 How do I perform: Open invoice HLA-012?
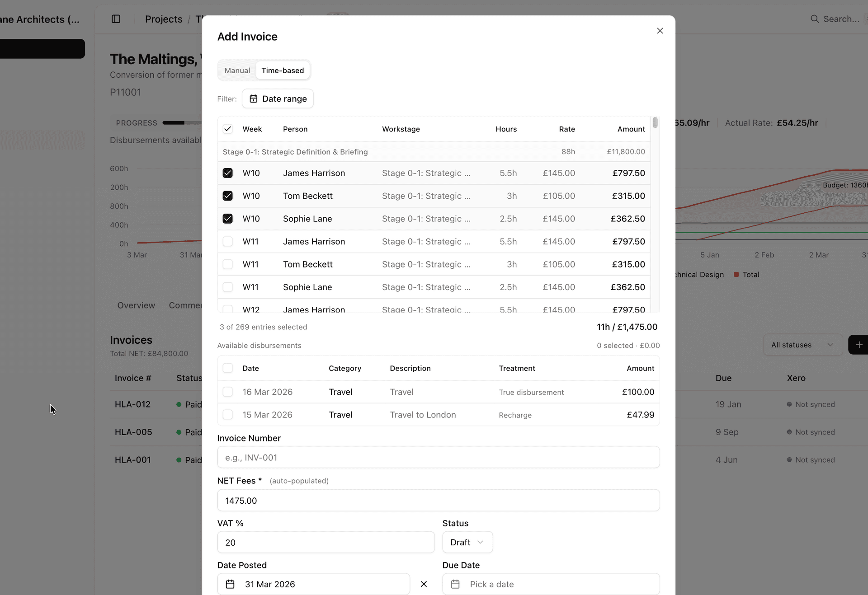tap(133, 404)
